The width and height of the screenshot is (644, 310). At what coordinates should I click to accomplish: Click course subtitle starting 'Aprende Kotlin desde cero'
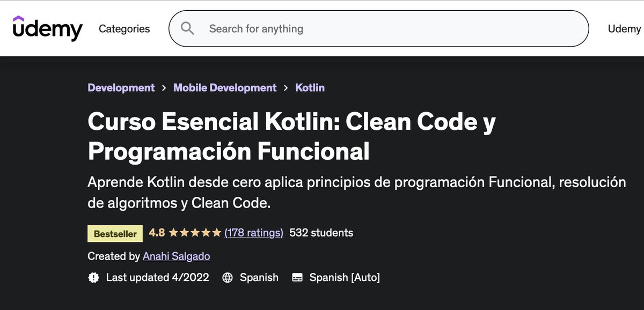(357, 193)
